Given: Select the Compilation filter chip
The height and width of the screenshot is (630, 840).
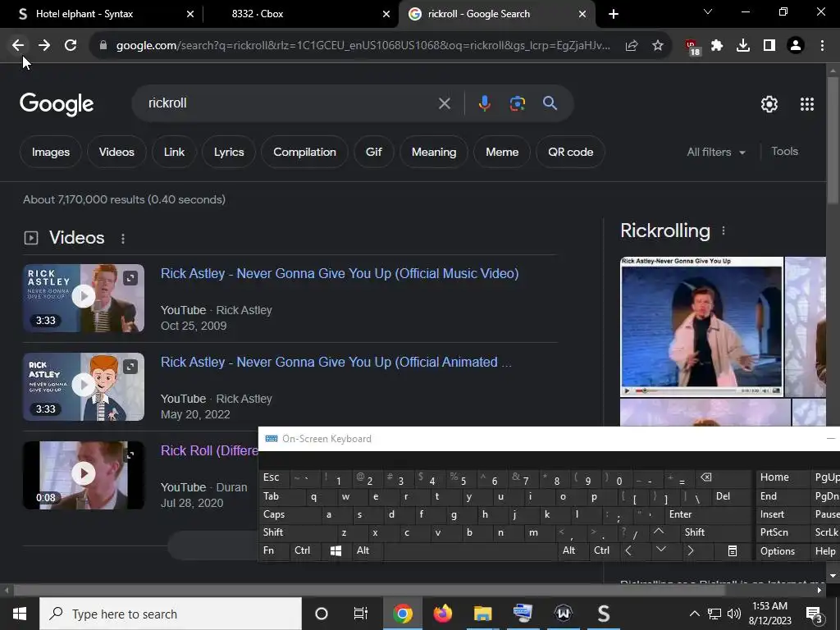Looking at the screenshot, I should pos(304,152).
